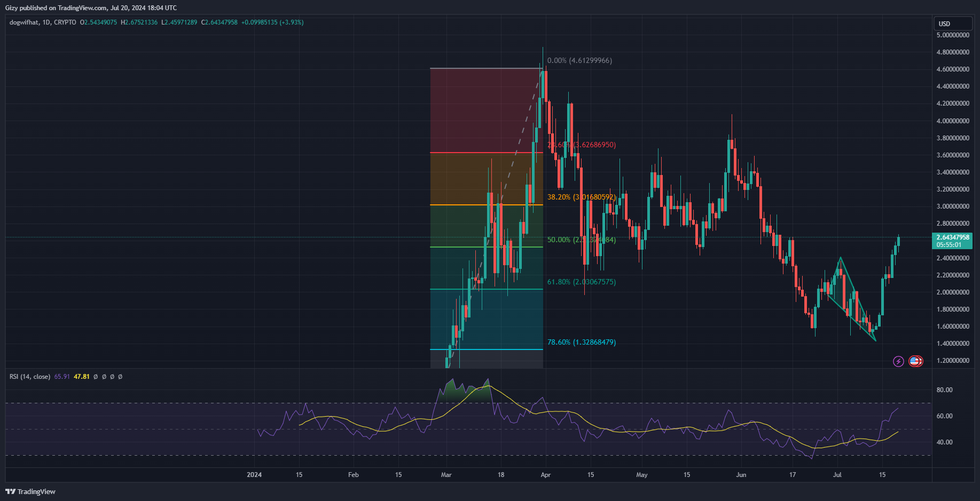Click the 2.00000000 price axis label
The height and width of the screenshot is (501, 980).
(x=953, y=292)
